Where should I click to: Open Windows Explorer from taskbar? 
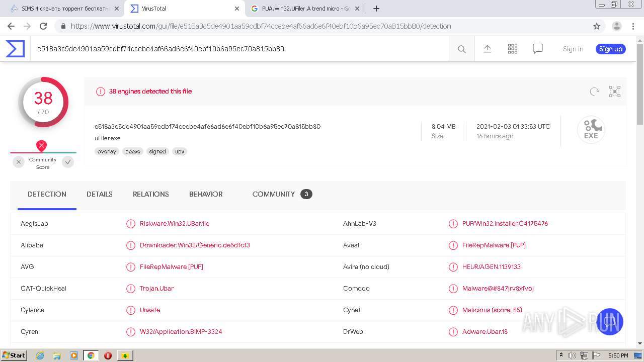point(57,355)
